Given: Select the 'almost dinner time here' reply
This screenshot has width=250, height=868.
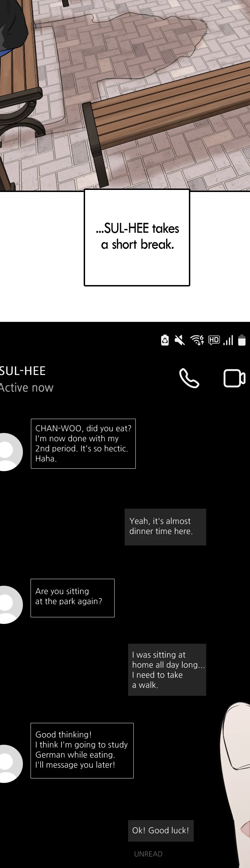Looking at the screenshot, I should click(x=165, y=527).
